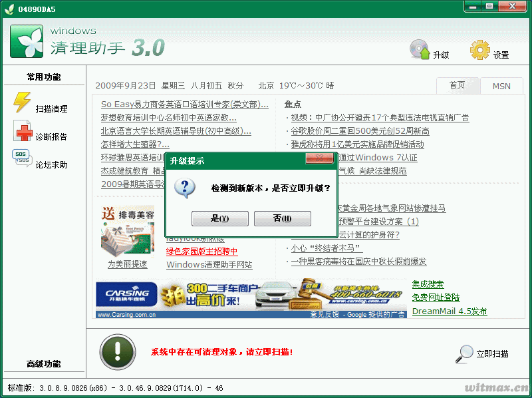Open 中广协公开谴责 video news link
Screen dimensions: 532x398
point(380,118)
